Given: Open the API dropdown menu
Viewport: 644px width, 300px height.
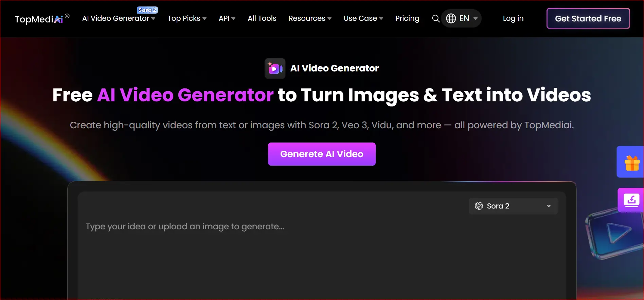Looking at the screenshot, I should coord(227,18).
